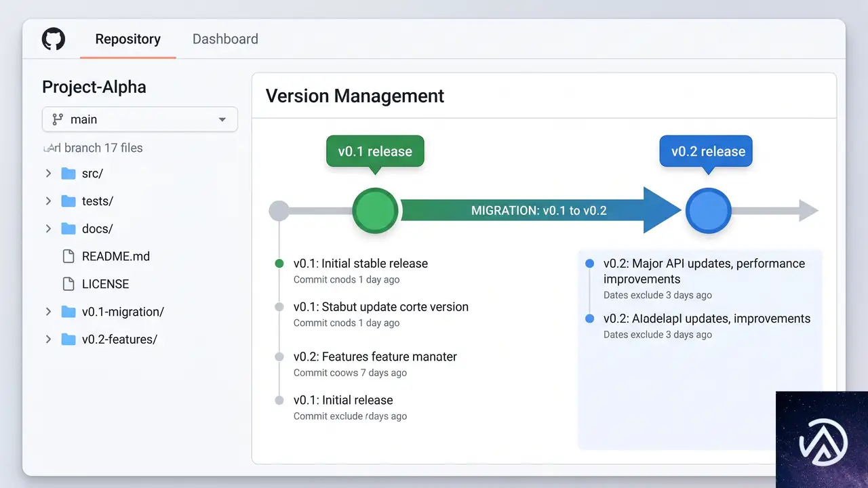Click the tests/ folder icon
This screenshot has width=868, height=488.
tap(68, 201)
